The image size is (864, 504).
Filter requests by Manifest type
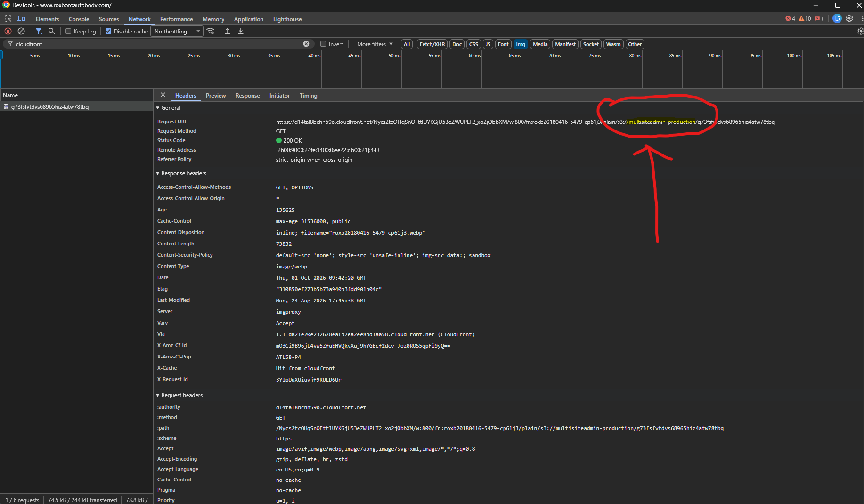565,44
